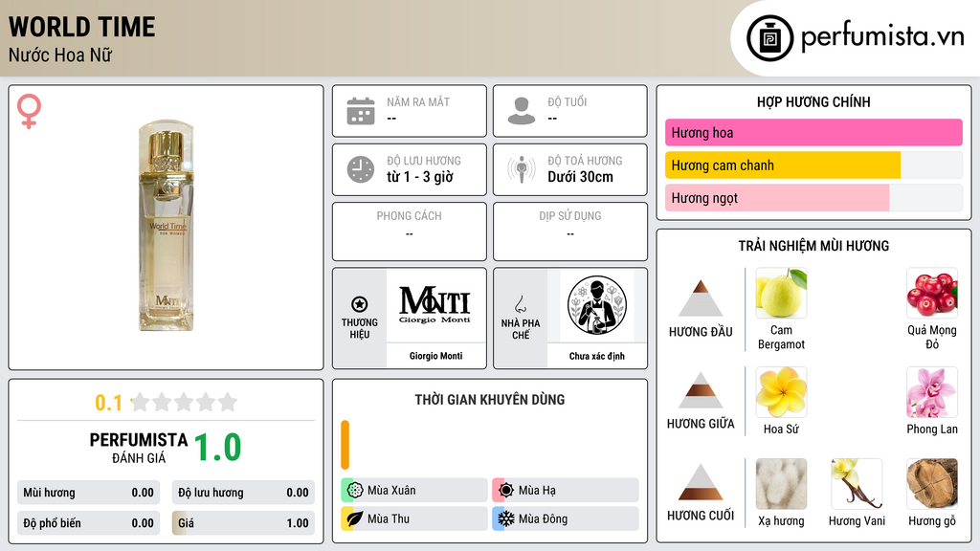Click the Hợp hương chính heading

[813, 101]
